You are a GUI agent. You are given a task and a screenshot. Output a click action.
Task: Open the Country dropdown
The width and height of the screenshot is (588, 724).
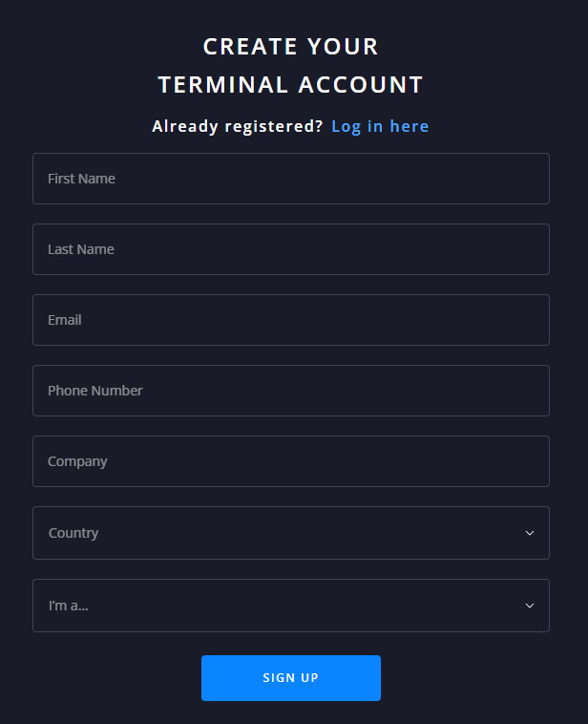(x=290, y=533)
